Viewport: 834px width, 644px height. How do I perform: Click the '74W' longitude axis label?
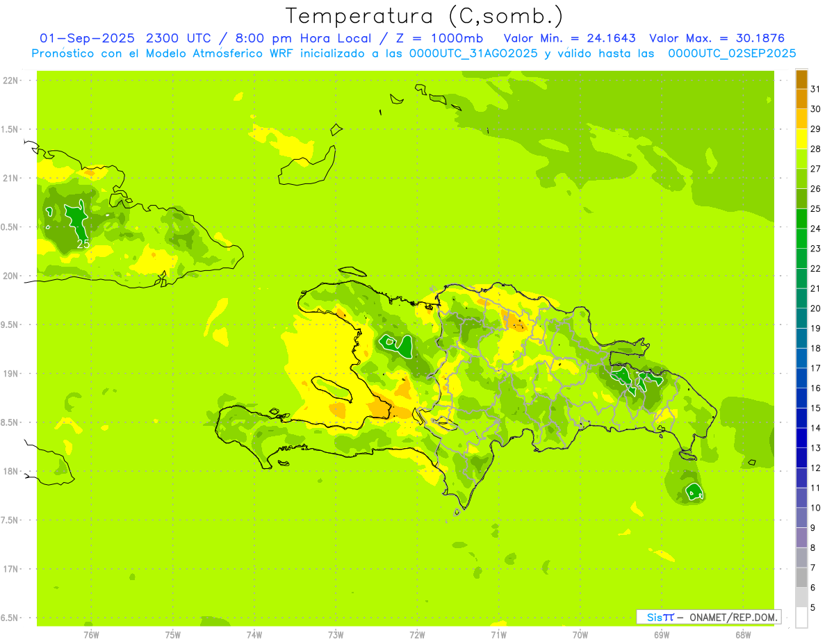(254, 635)
